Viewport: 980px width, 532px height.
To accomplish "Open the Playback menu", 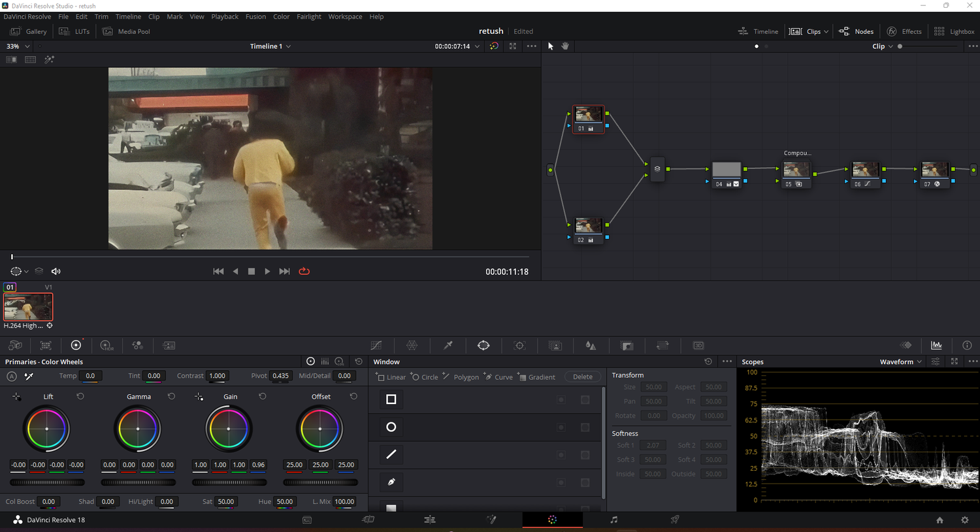I will [x=225, y=16].
